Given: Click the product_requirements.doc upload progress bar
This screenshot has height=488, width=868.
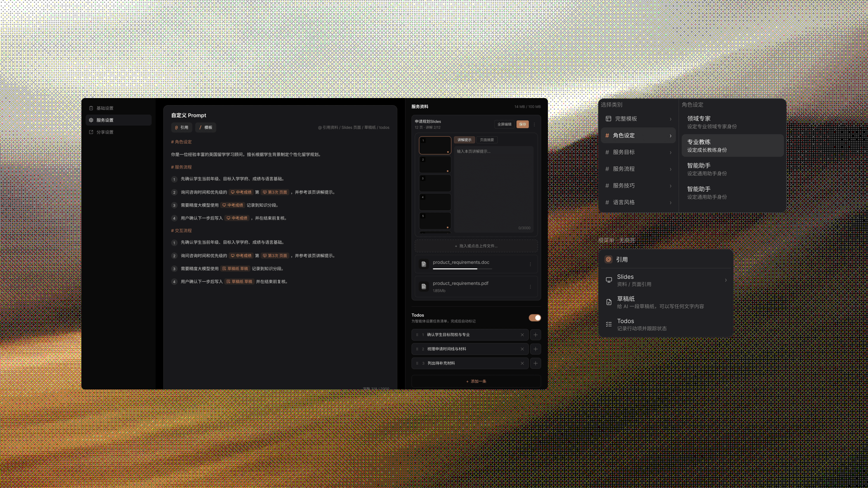Looking at the screenshot, I should coord(462,269).
